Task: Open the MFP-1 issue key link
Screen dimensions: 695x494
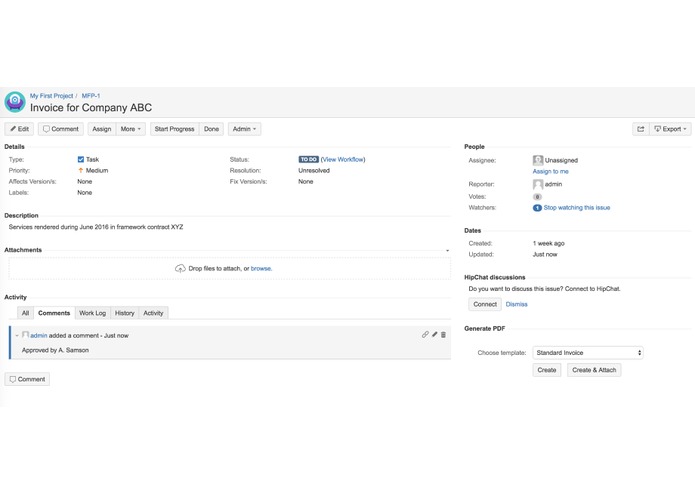Action: [91, 96]
